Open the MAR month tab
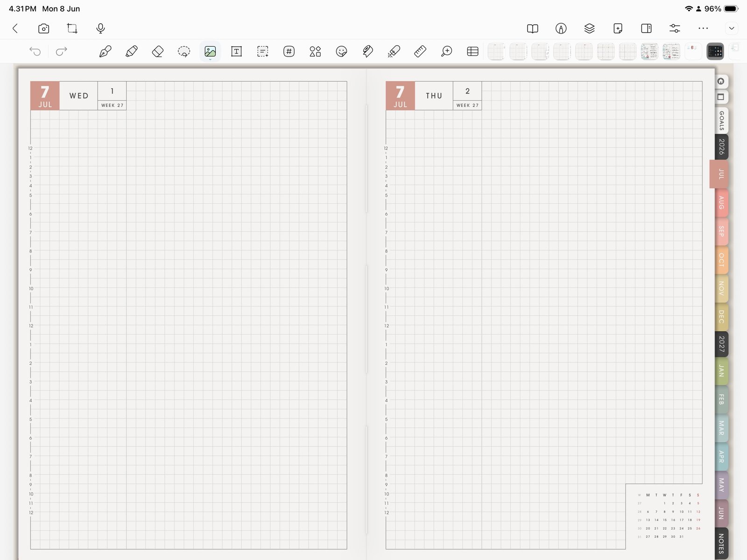 [x=721, y=428]
